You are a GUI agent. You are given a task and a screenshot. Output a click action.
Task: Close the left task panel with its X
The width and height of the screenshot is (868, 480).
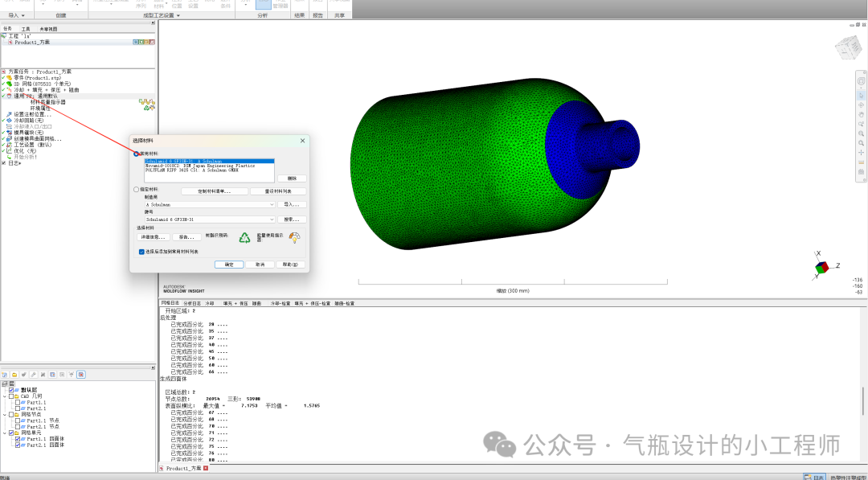pos(153,23)
